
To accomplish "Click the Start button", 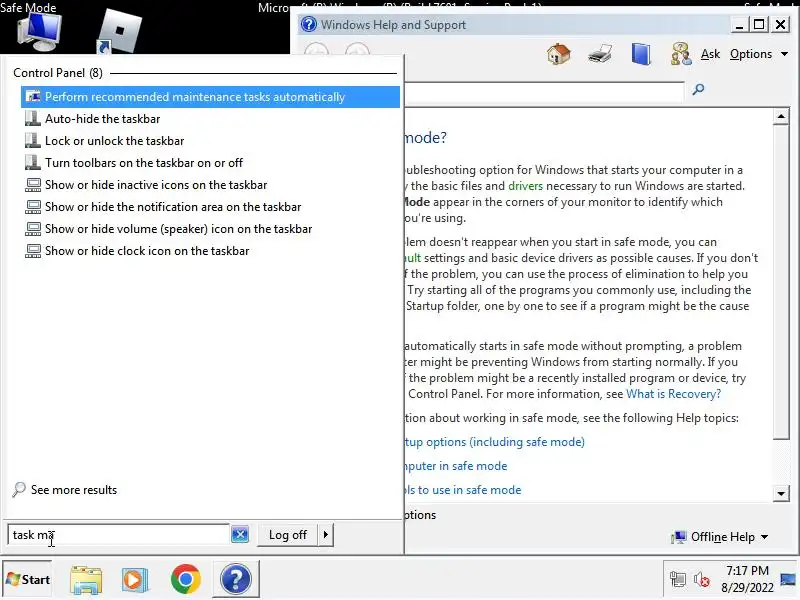I will [28, 580].
